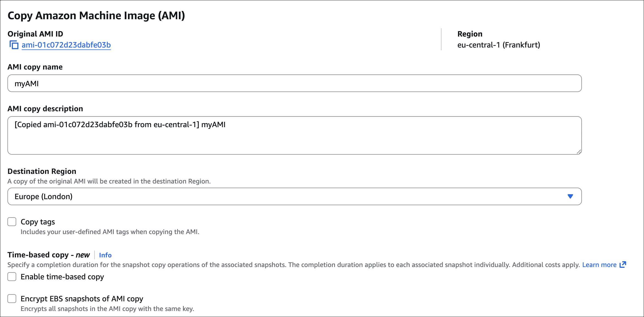Open the ami-01c072d23dabfe03b link
Screen dimensions: 644x317
(66, 45)
